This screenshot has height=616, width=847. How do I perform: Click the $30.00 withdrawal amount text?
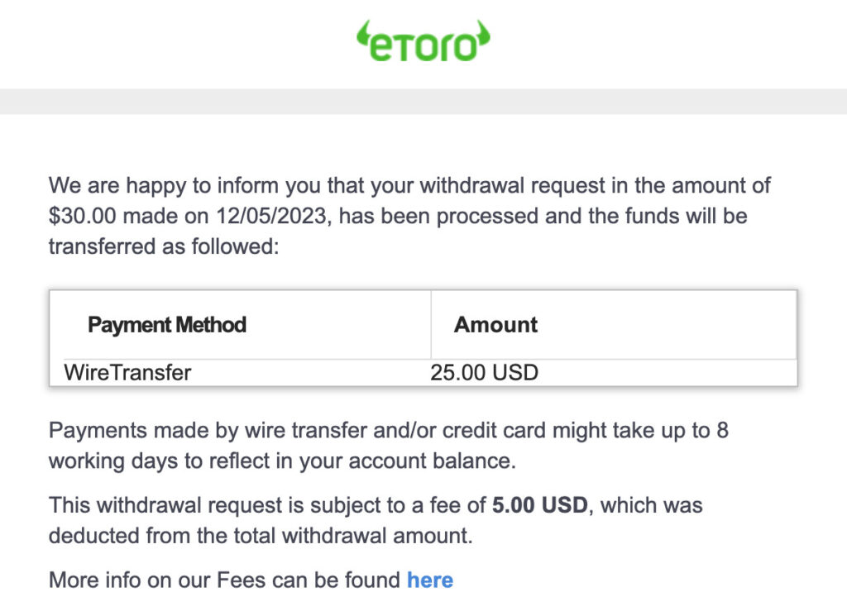pyautogui.click(x=80, y=216)
